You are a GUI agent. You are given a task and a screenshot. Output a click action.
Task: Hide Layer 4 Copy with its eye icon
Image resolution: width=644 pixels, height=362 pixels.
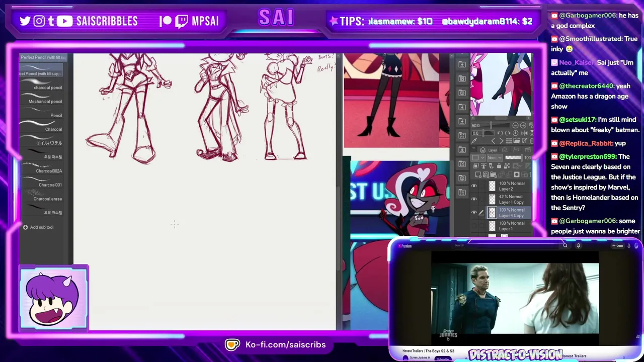(474, 212)
